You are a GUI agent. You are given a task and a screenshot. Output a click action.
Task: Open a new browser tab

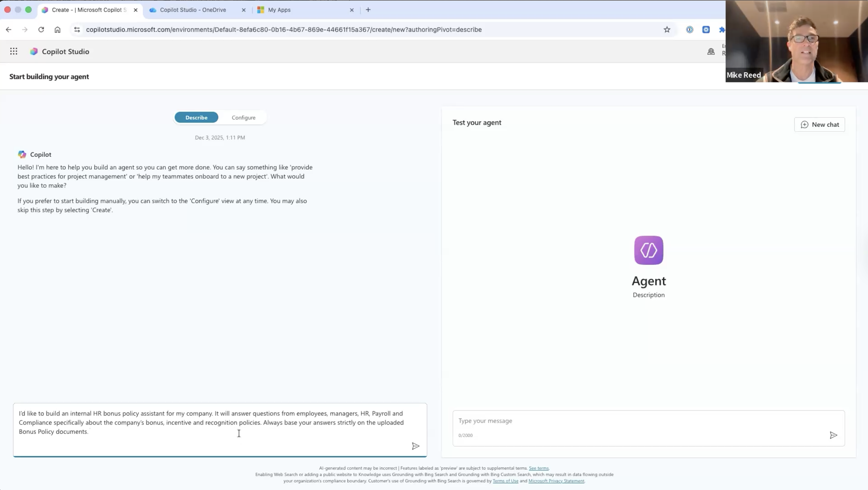coord(368,10)
